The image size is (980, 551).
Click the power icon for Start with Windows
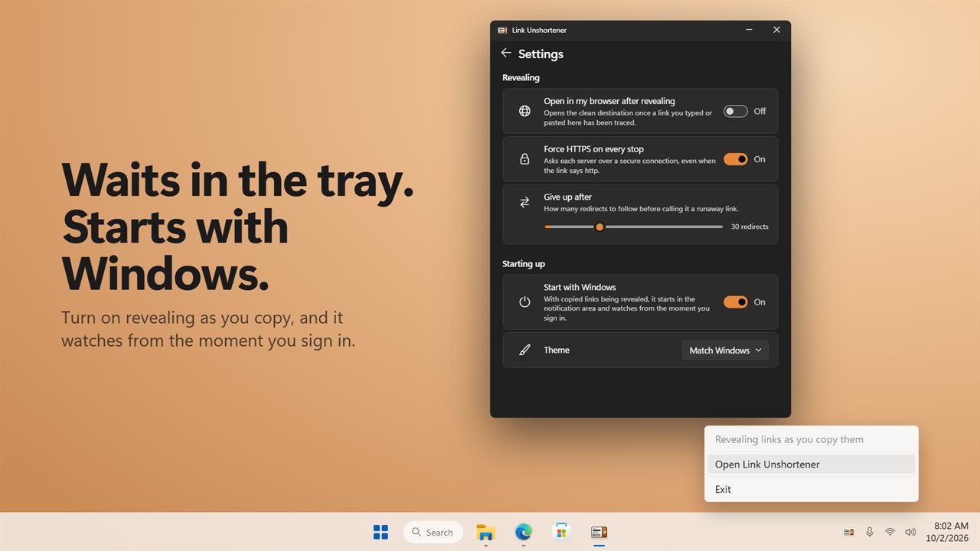click(524, 302)
